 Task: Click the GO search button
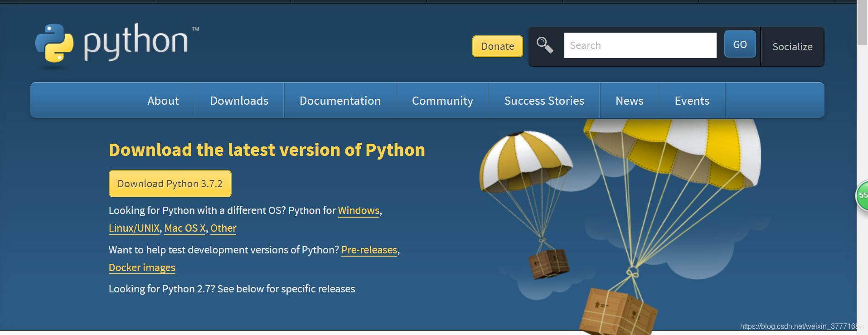coord(740,44)
